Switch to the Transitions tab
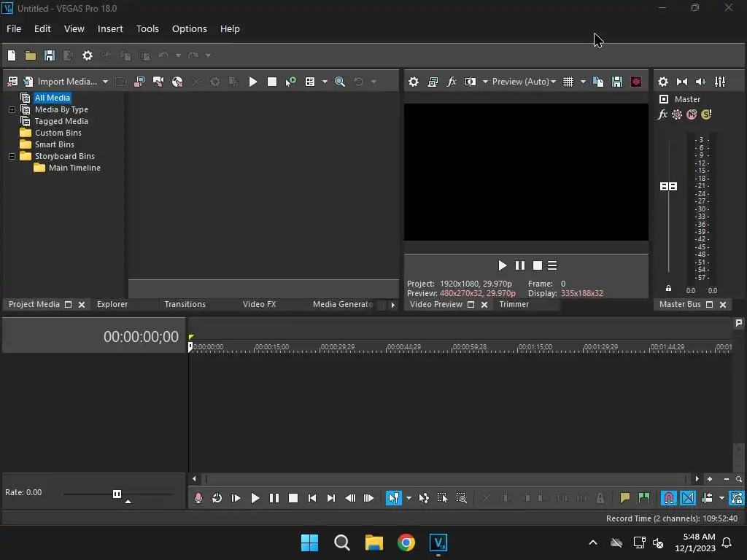 pyautogui.click(x=185, y=304)
